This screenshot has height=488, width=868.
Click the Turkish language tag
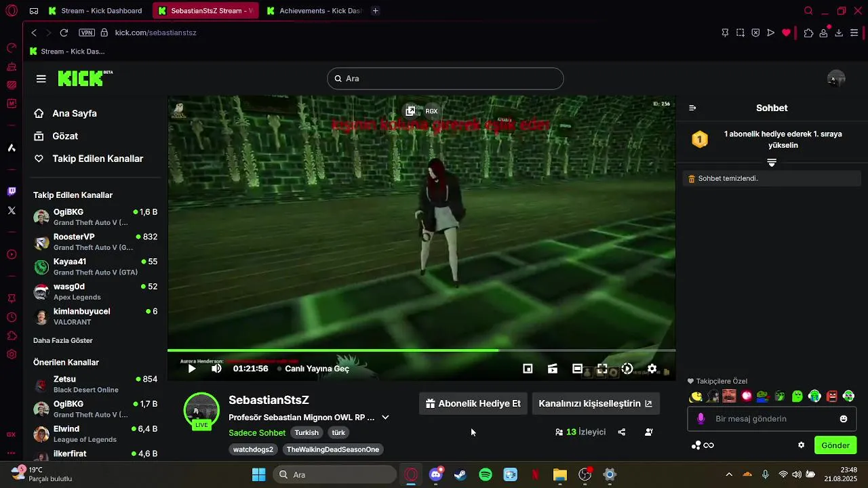click(307, 432)
